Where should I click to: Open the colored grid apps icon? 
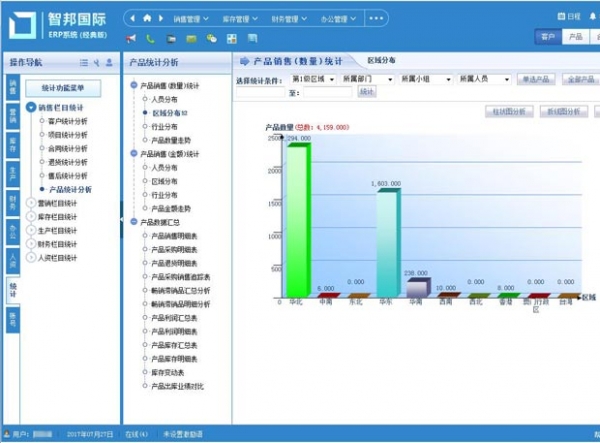pyautogui.click(x=232, y=38)
